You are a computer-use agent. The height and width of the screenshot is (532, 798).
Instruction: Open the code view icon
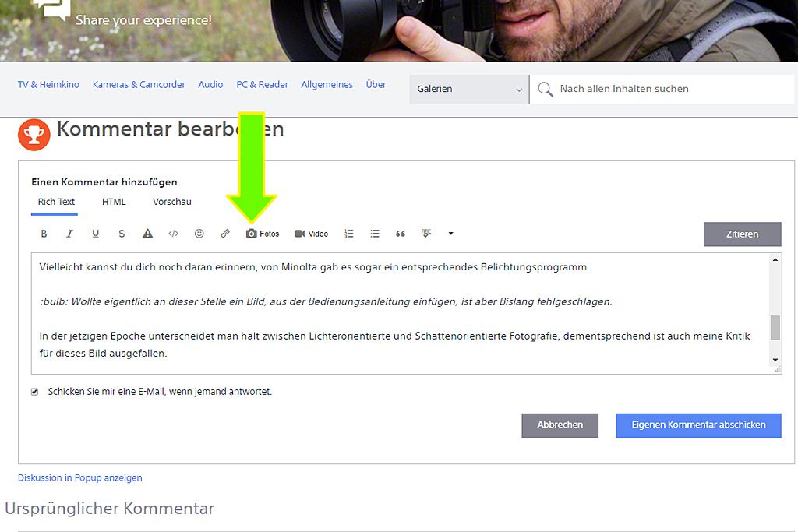[173, 233]
